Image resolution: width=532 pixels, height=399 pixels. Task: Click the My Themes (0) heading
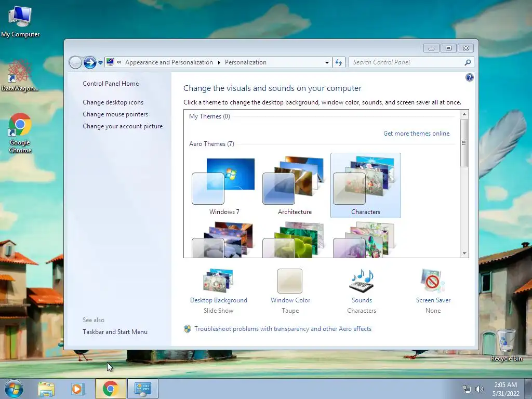click(209, 116)
